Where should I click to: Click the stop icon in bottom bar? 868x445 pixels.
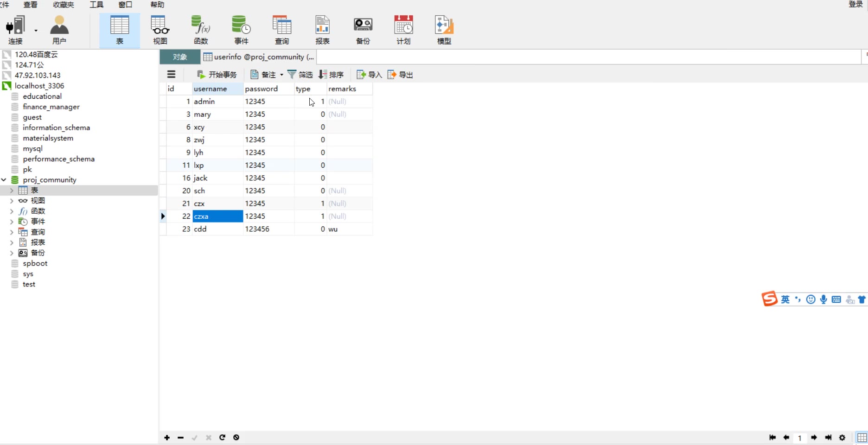pyautogui.click(x=236, y=438)
